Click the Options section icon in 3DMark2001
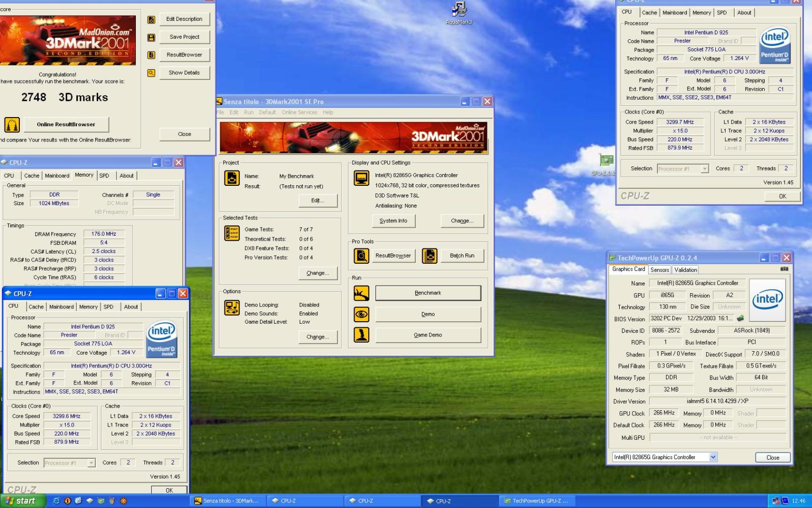Screen dimensions: 812x508 (x=232, y=307)
